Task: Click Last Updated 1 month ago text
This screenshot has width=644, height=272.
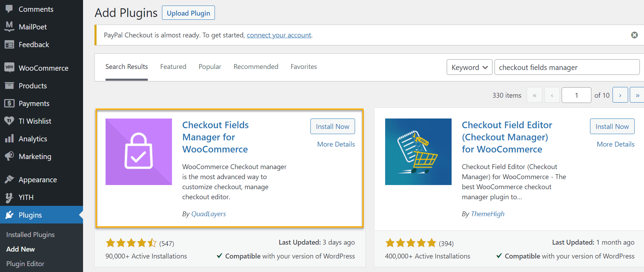Action: coord(593,242)
